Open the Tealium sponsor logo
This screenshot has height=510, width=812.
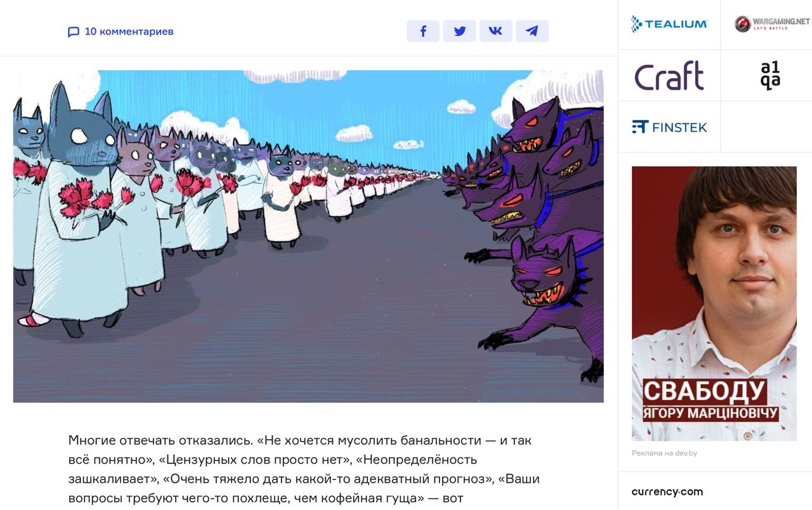[x=669, y=24]
